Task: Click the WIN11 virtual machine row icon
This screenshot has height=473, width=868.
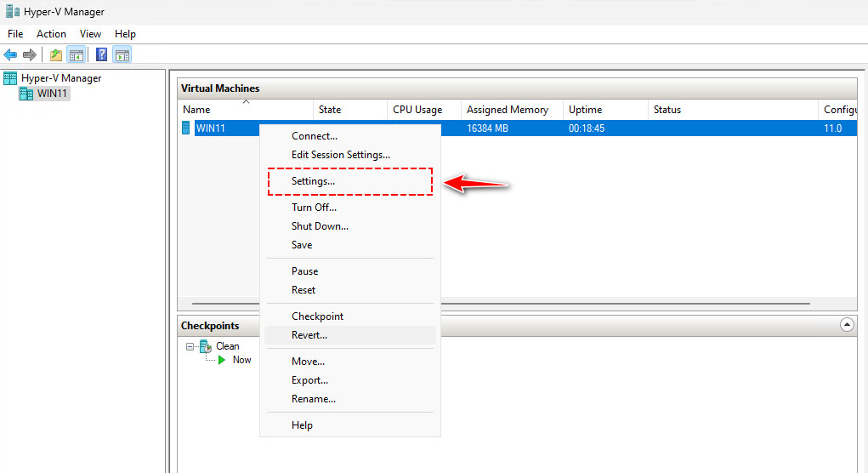Action: (x=186, y=128)
